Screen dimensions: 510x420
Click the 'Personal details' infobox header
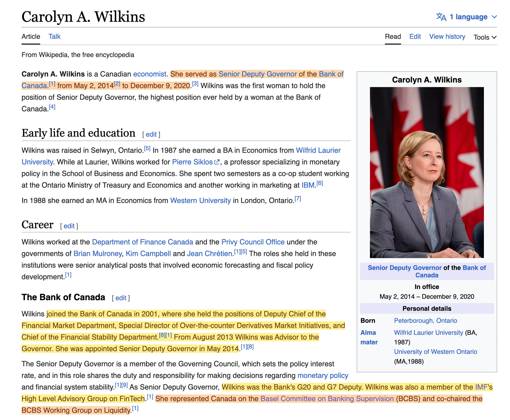(427, 308)
